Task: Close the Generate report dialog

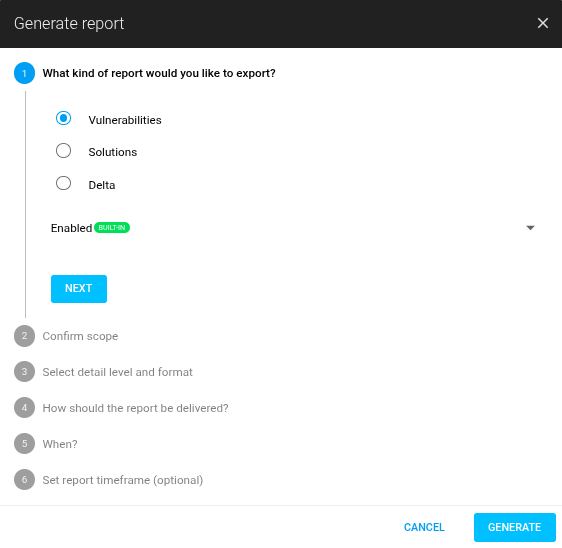Action: [x=543, y=23]
